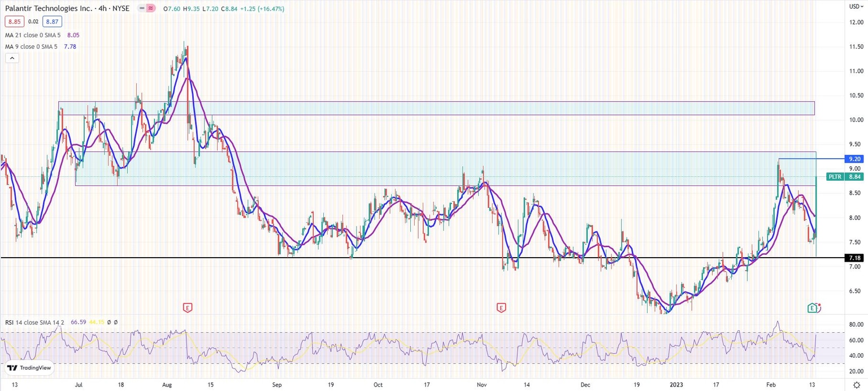Click the 8.84 last price label

[854, 177]
